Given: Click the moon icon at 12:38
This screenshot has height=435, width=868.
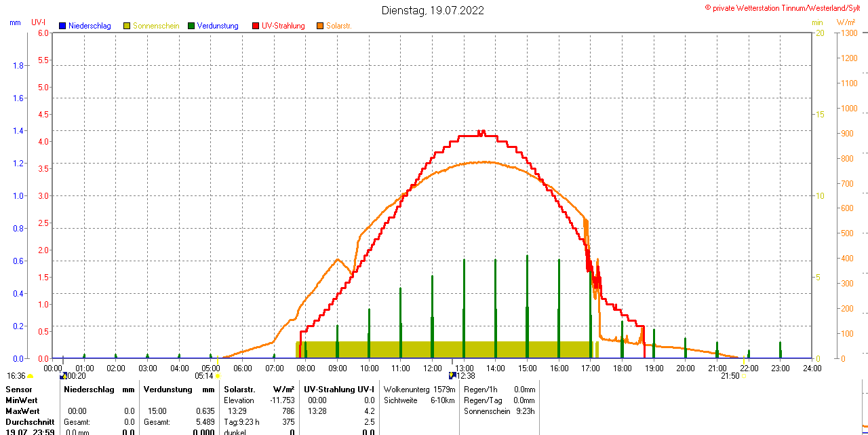Looking at the screenshot, I should click(x=452, y=375).
